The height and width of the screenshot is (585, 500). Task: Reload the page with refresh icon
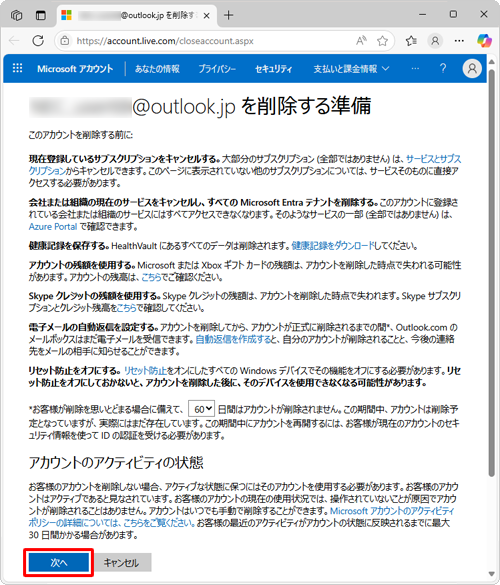[x=38, y=41]
